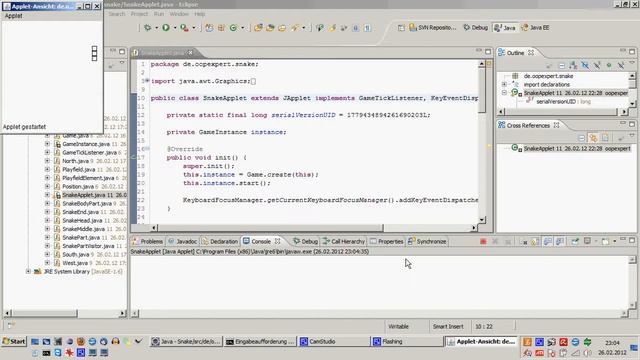Click the green Run launch button
Screen dimensions: 640x360
166,28
